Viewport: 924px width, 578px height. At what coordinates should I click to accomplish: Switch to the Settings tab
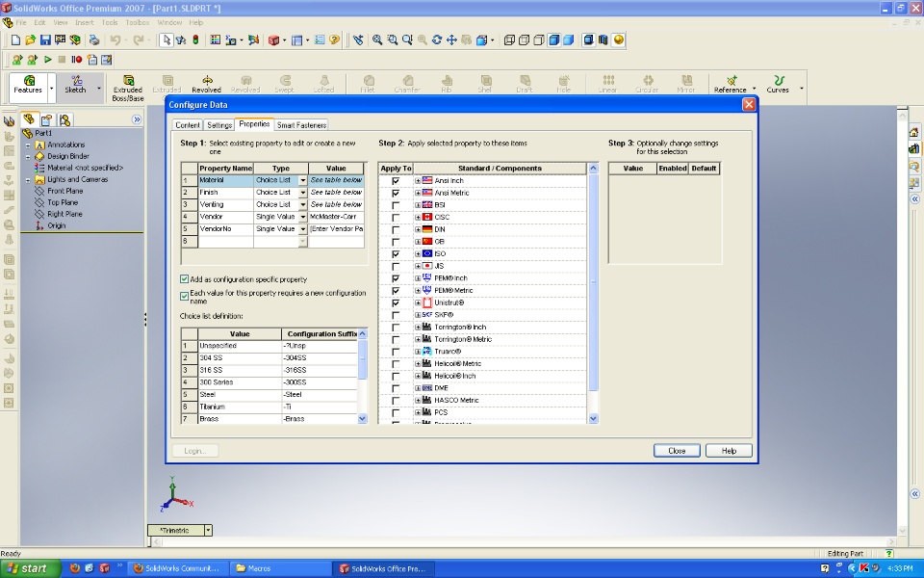(219, 125)
